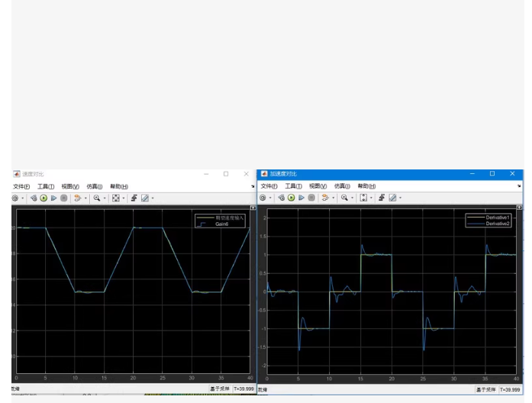The width and height of the screenshot is (532, 403).
Task: Click Derivative1 legend entry in 加速度对比 scope
Action: tap(498, 218)
